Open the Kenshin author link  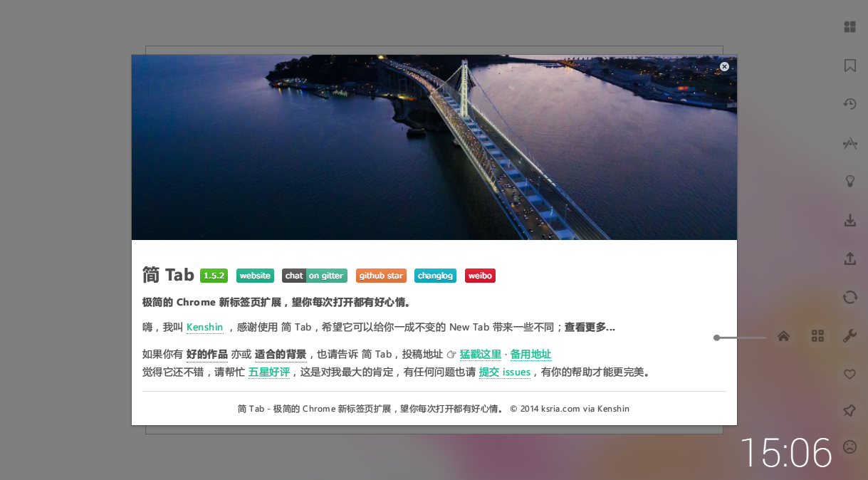click(204, 328)
